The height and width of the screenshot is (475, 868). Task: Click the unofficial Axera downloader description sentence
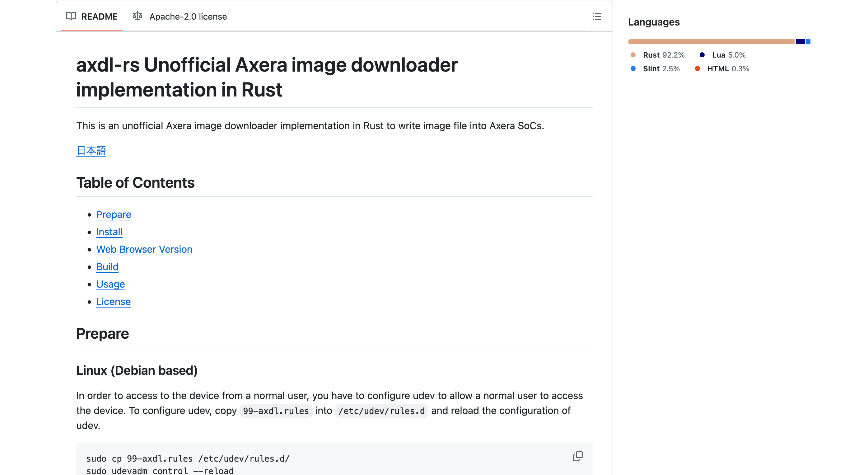click(x=310, y=126)
